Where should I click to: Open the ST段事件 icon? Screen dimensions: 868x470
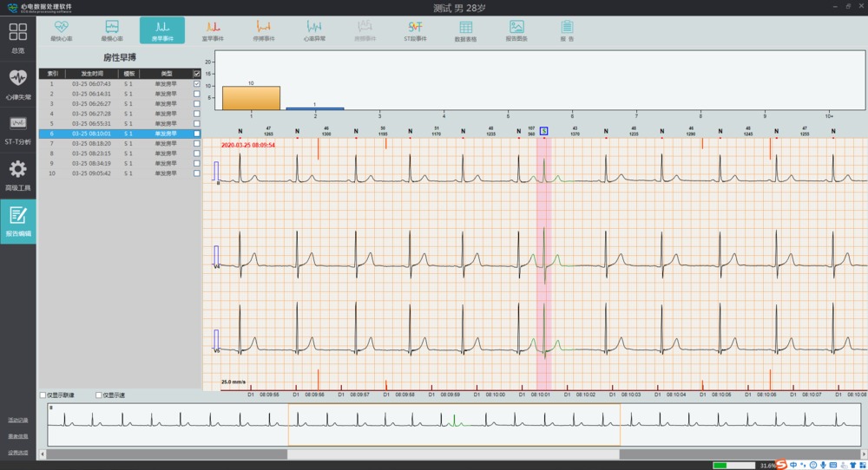(x=415, y=30)
